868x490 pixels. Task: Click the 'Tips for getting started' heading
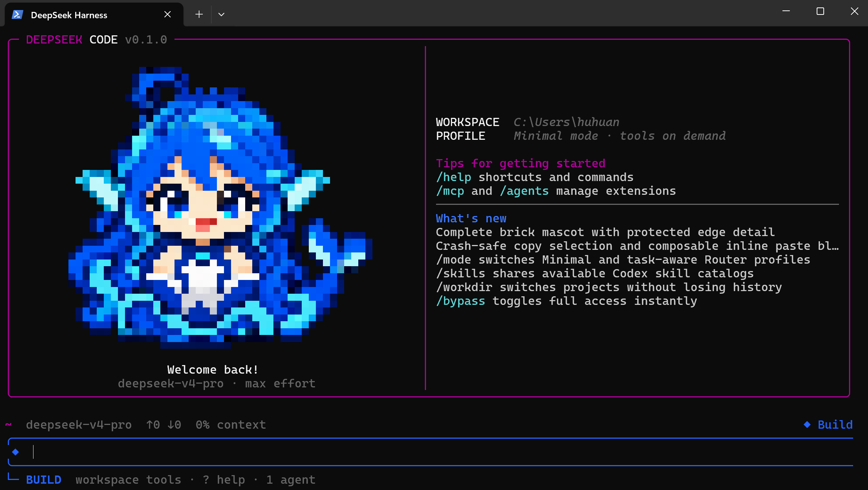pyautogui.click(x=521, y=164)
